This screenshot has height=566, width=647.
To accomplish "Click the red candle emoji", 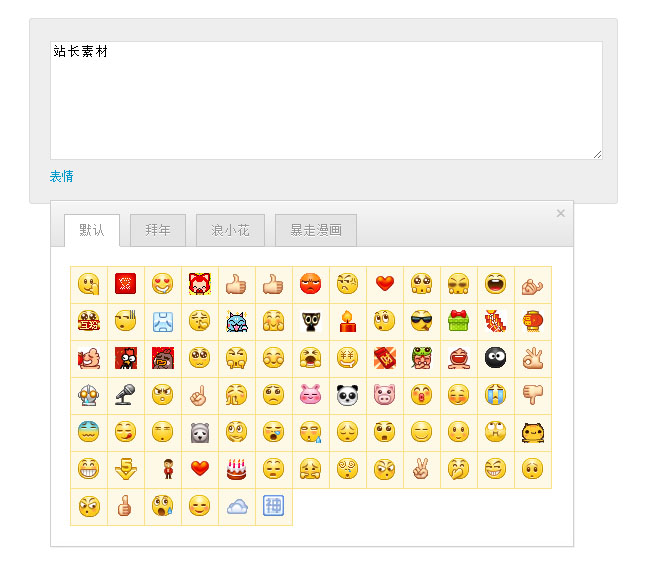I will coord(347,321).
